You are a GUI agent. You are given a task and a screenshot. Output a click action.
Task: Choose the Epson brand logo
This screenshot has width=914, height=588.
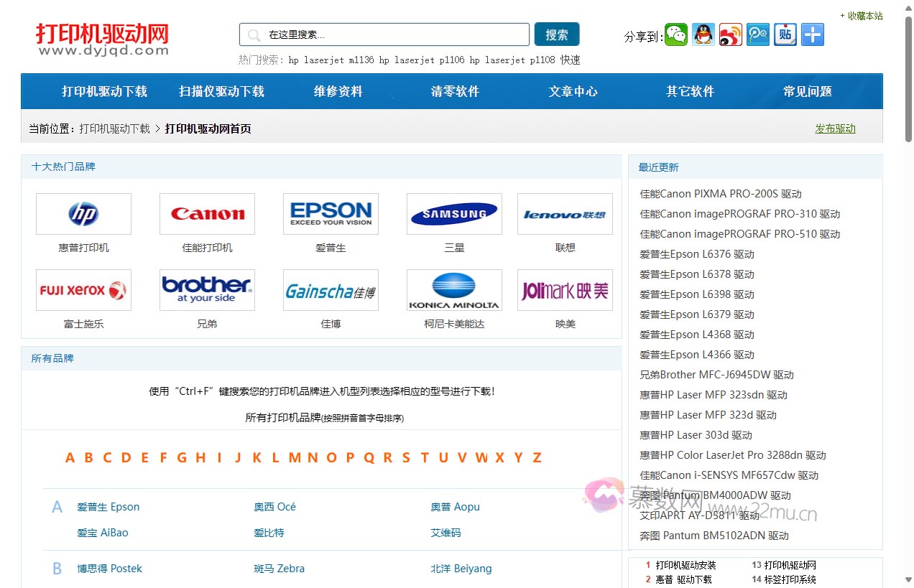pos(331,214)
